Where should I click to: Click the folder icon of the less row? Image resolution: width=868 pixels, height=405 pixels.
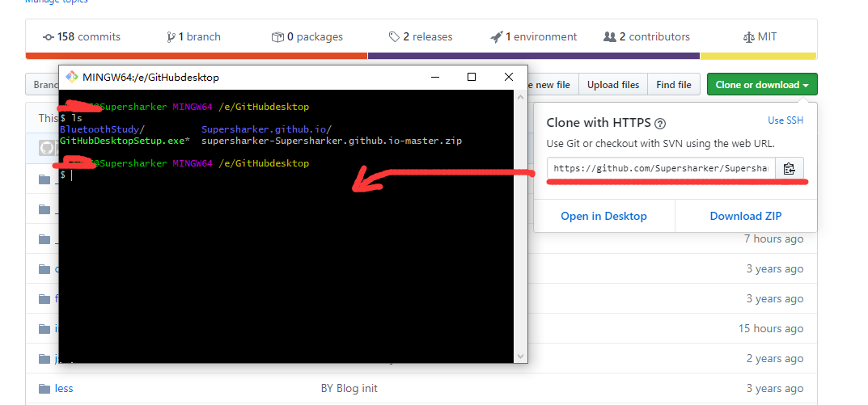pos(44,388)
